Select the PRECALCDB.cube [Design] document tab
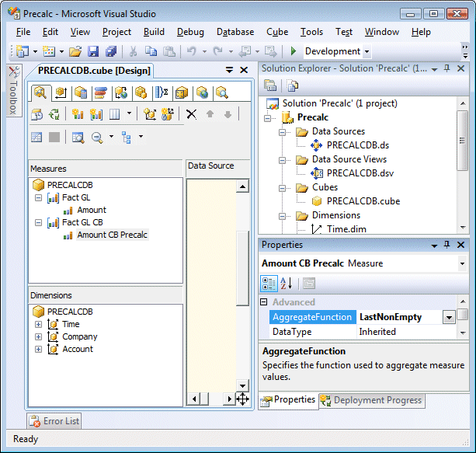Image resolution: width=476 pixels, height=453 pixels. coord(94,71)
